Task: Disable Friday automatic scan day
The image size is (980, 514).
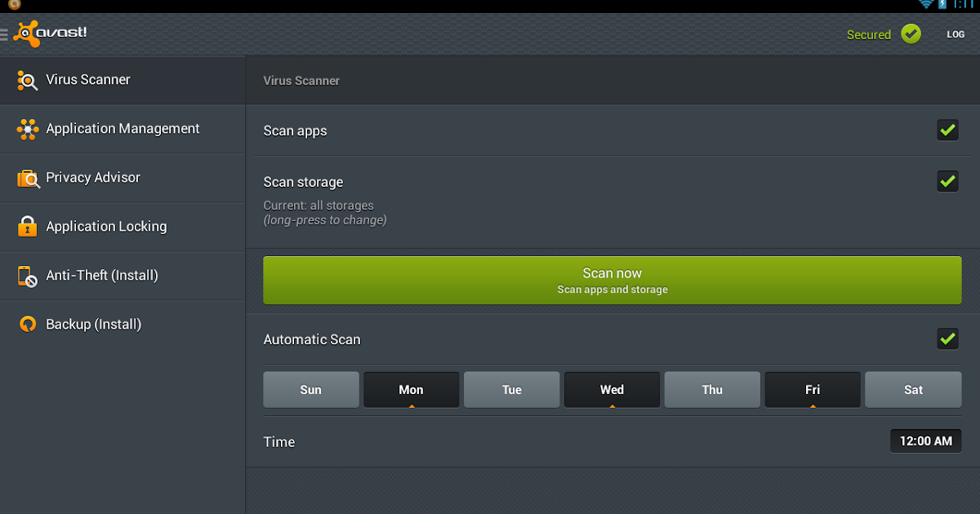Action: (813, 390)
